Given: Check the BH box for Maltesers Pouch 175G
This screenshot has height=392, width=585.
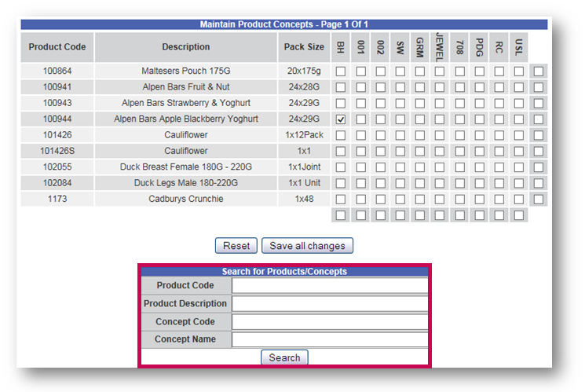Looking at the screenshot, I should pos(341,71).
